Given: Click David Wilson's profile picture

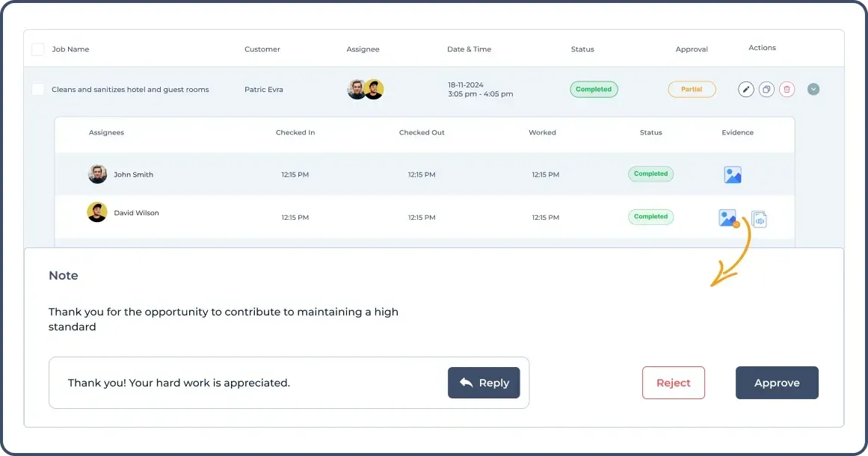Looking at the screenshot, I should 96,212.
